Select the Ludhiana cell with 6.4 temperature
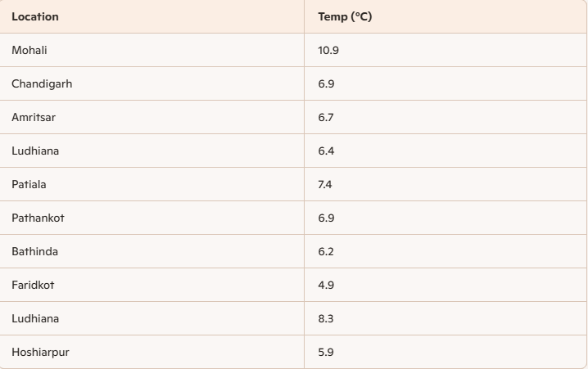Image resolution: width=588 pixels, height=369 pixels. [152, 151]
